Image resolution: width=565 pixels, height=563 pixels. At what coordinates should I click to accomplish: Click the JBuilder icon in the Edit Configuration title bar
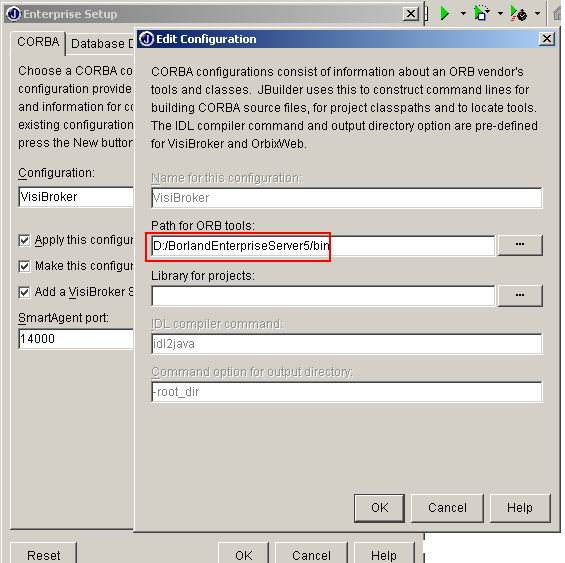(146, 39)
